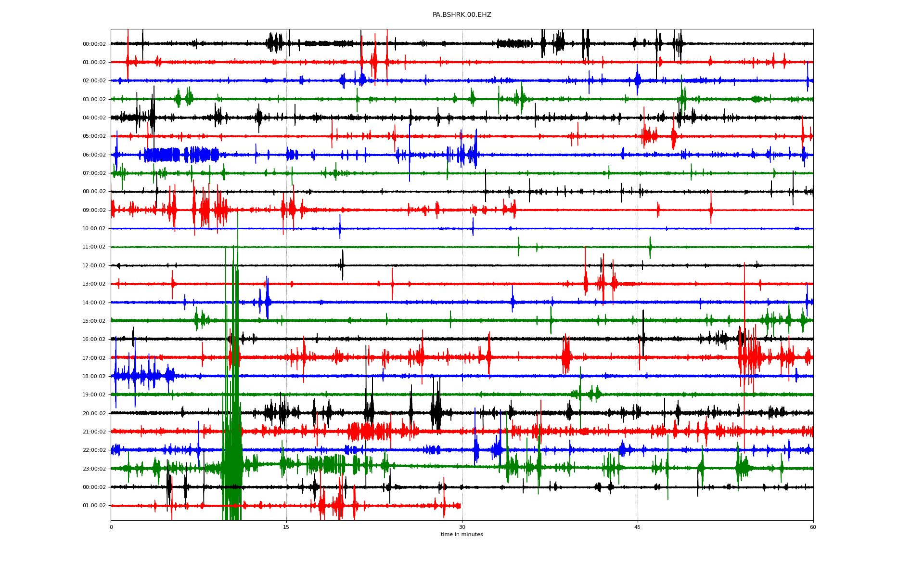Select the 14:00:02 time label

pyautogui.click(x=94, y=303)
